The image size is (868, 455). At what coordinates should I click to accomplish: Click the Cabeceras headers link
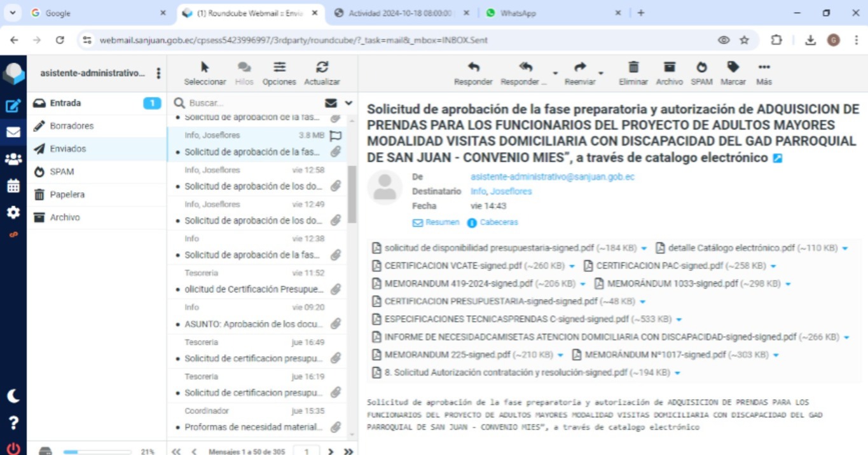[x=499, y=222]
